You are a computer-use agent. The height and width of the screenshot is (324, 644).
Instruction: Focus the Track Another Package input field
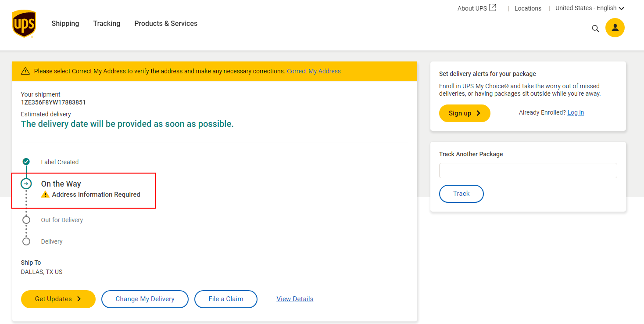(528, 171)
